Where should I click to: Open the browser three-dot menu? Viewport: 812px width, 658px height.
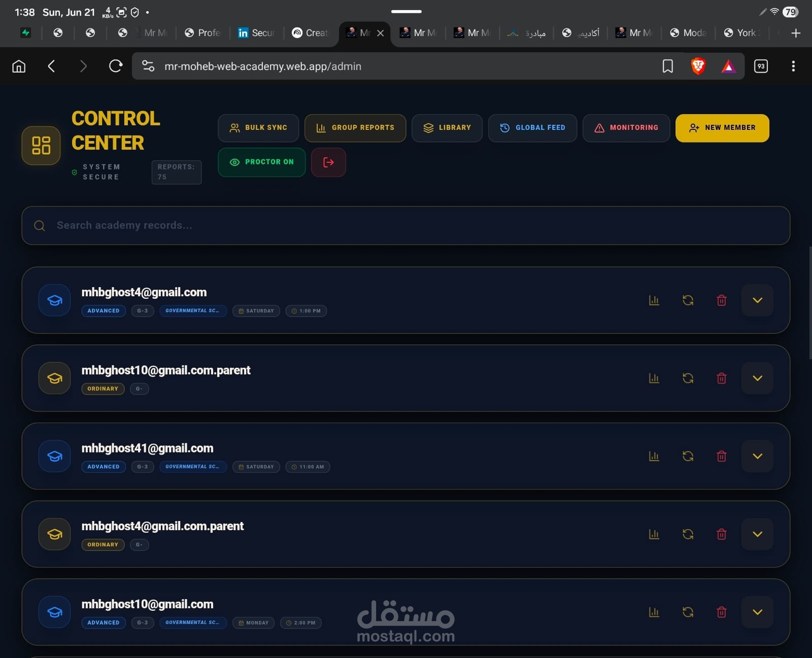(x=793, y=66)
